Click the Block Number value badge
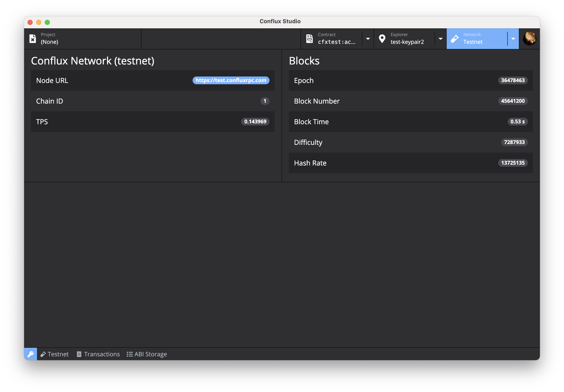 pos(513,101)
